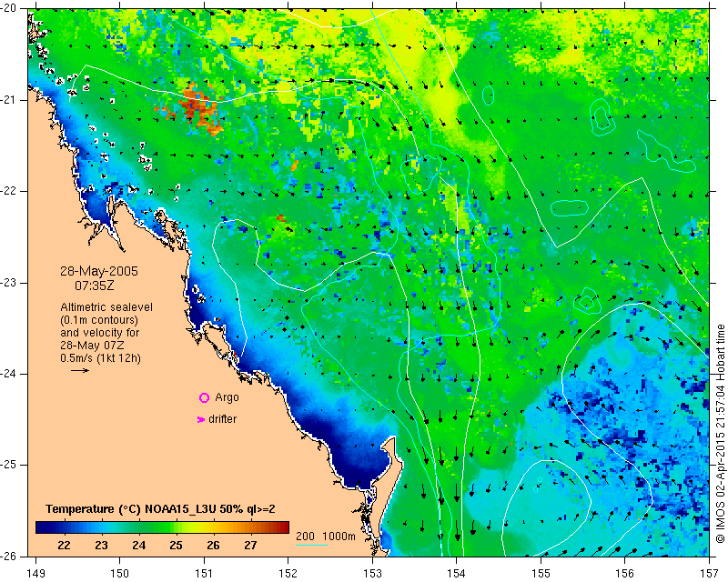
Task: Click the date text "28-May-2005"
Action: [x=99, y=271]
